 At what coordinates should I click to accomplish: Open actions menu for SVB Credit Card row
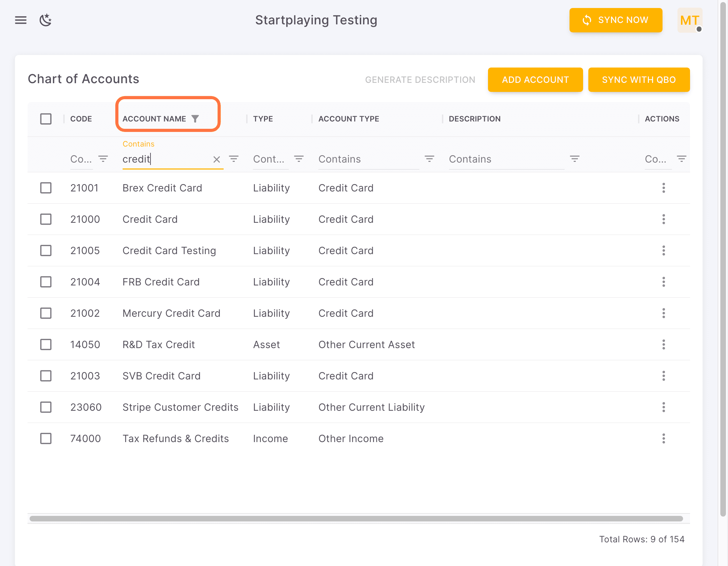(x=664, y=376)
